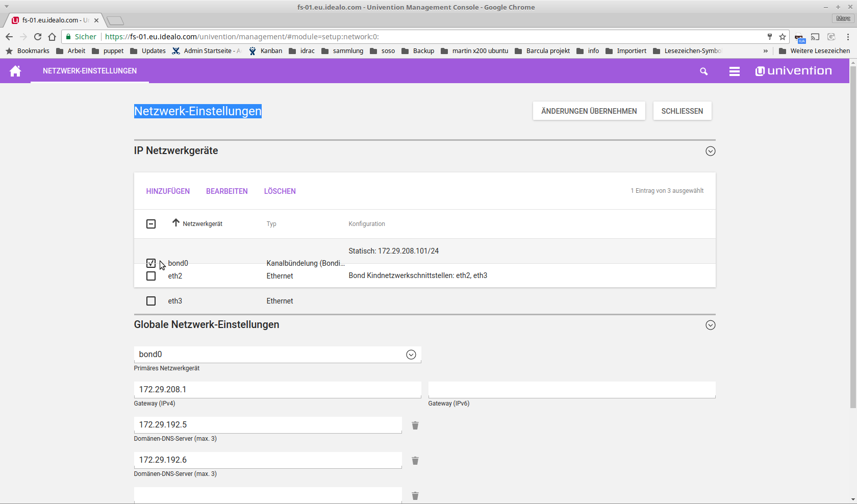Open the Kanban bookmark
Screen dimensions: 857x504
pos(266,51)
